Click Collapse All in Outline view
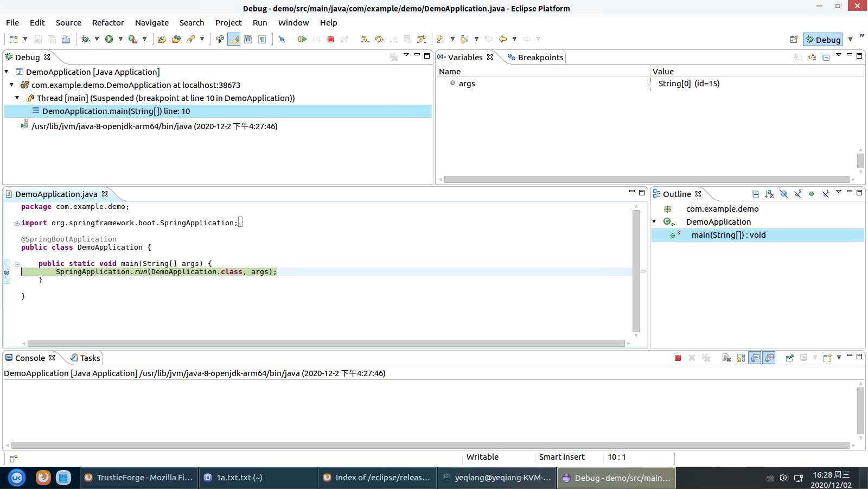868x489 pixels. coord(755,194)
